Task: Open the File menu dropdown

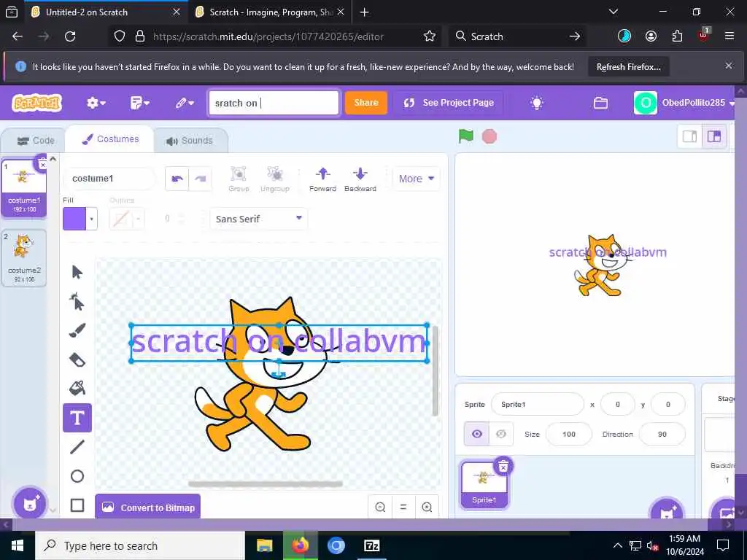Action: (140, 103)
